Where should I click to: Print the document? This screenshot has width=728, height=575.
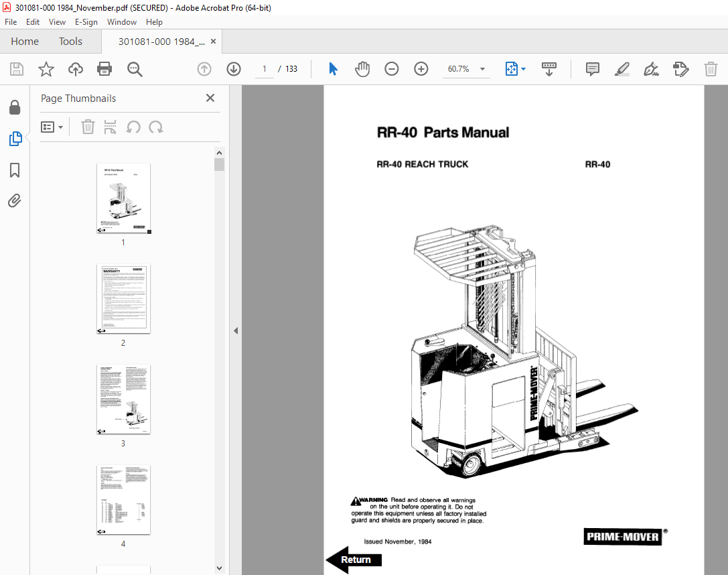tap(104, 68)
